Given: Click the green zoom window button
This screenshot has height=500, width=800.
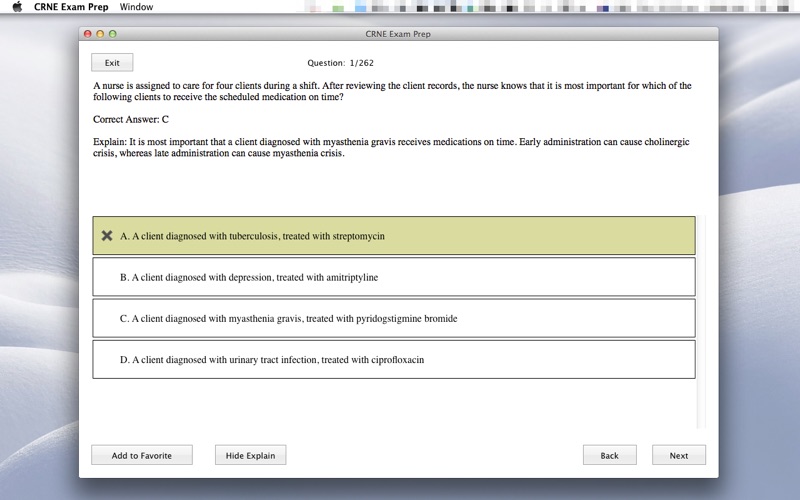Looking at the screenshot, I should pyautogui.click(x=113, y=34).
